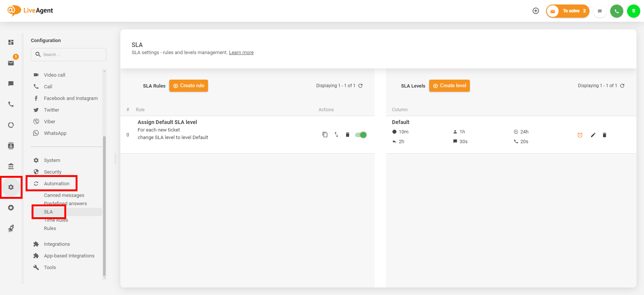
Task: Open the phone status icon in header
Action: (x=617, y=11)
